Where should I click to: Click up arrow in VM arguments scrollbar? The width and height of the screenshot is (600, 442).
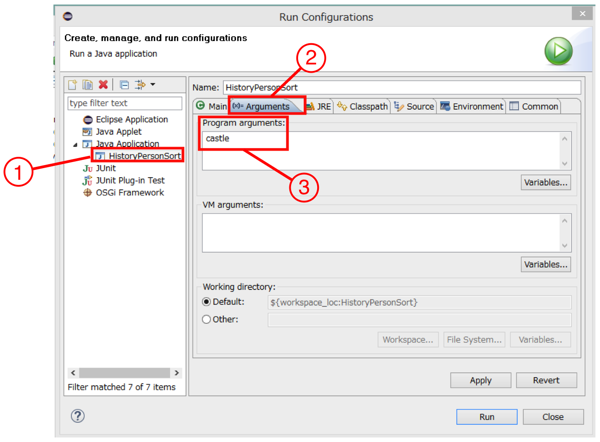(565, 221)
